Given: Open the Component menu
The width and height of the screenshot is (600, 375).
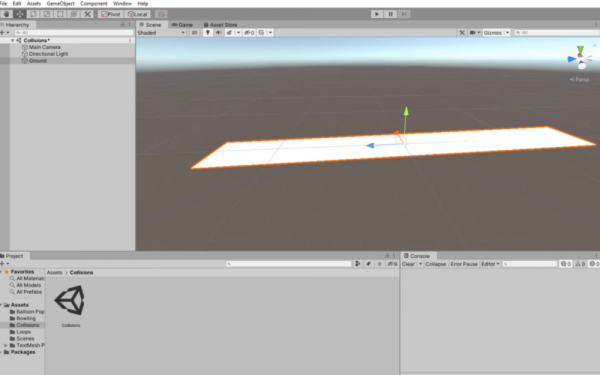Looking at the screenshot, I should pyautogui.click(x=94, y=3).
